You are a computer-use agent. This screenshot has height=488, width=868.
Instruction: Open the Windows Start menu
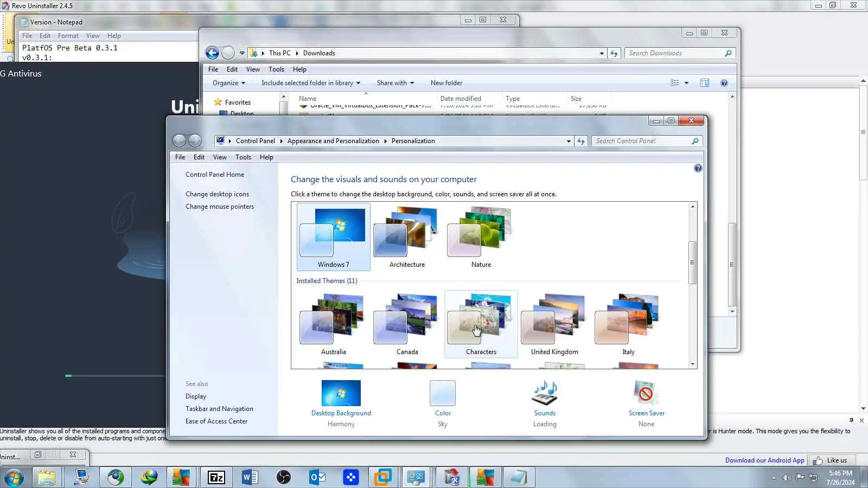tap(14, 477)
